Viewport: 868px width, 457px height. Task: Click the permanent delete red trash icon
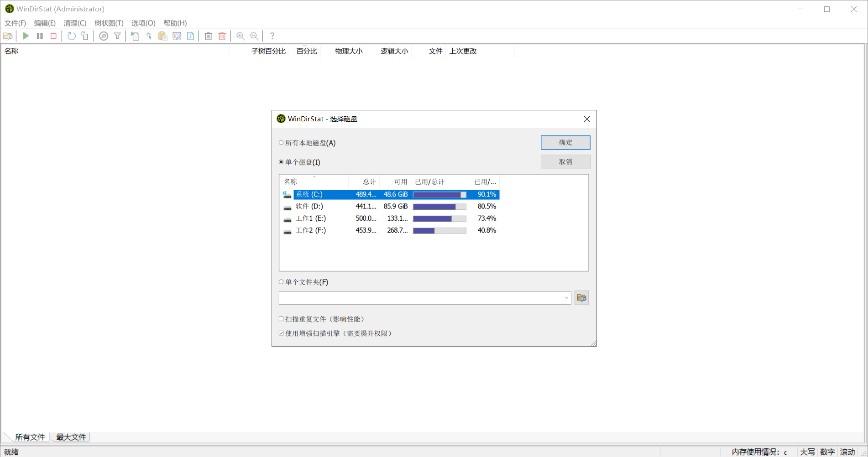point(222,36)
